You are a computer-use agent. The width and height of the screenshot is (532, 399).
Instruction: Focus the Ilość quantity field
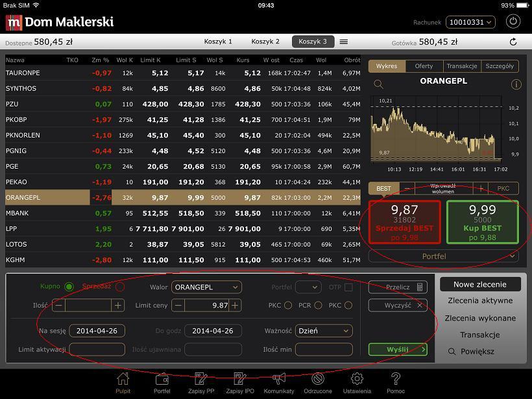coord(88,306)
